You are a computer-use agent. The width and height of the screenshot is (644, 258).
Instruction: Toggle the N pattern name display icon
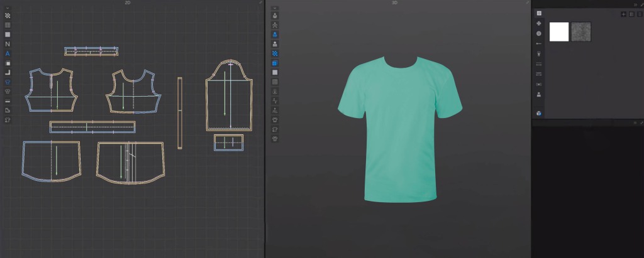(8, 44)
